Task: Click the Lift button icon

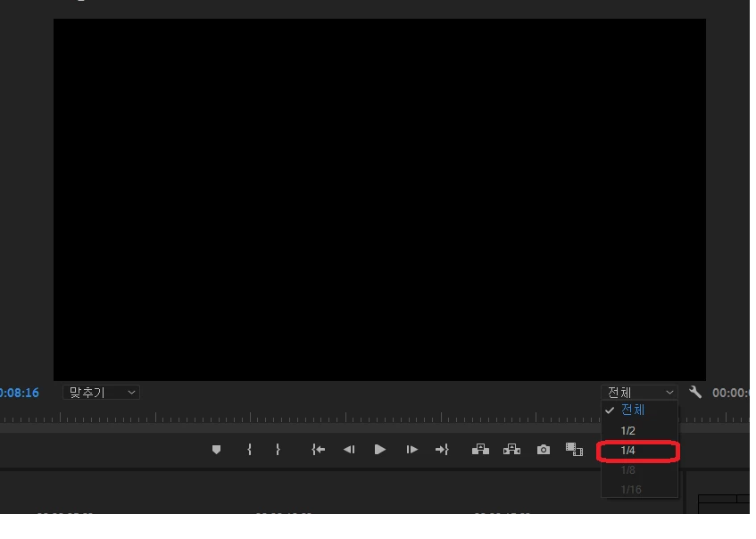Action: coord(480,450)
